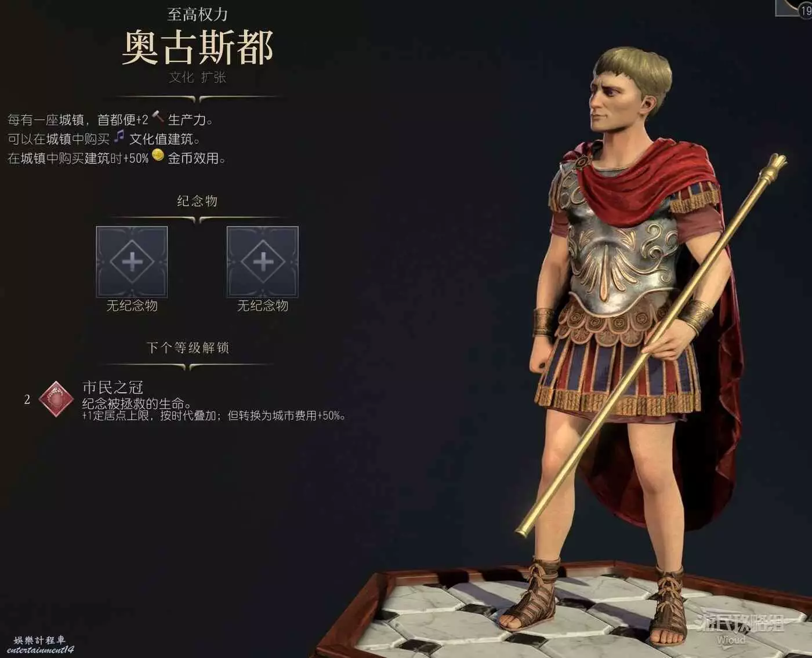Screen dimensions: 812x658
Task: Click the second empty memento slot
Action: (x=263, y=261)
